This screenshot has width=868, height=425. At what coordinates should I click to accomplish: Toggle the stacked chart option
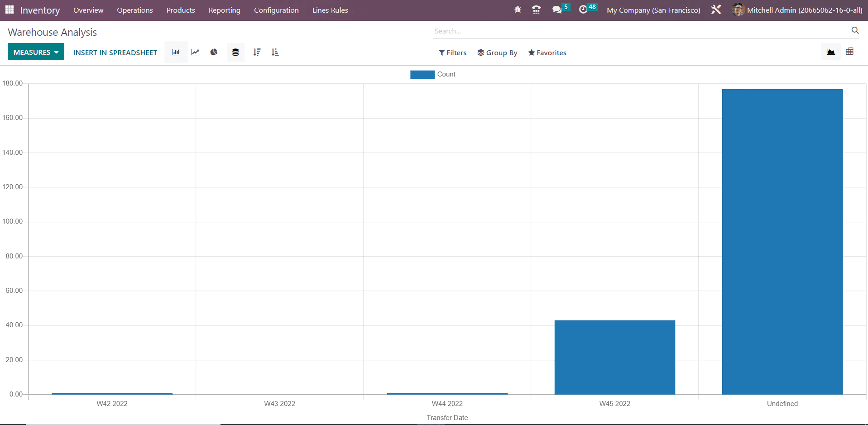(x=235, y=53)
